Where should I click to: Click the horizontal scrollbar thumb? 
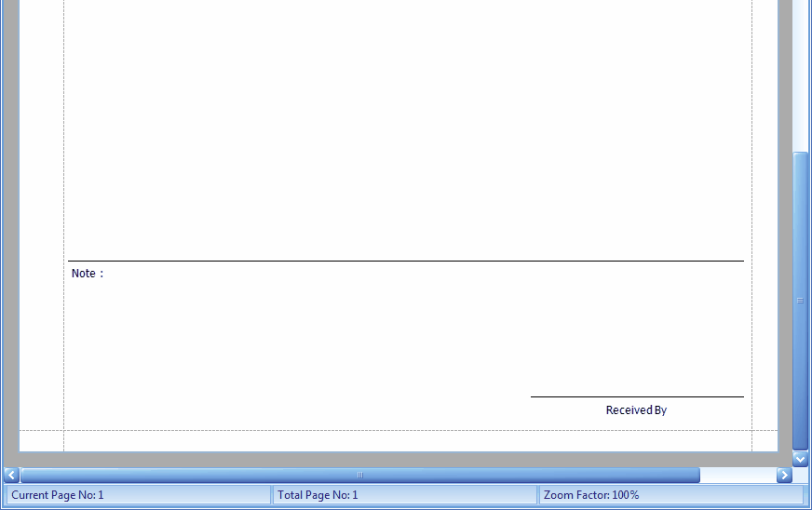click(x=360, y=475)
